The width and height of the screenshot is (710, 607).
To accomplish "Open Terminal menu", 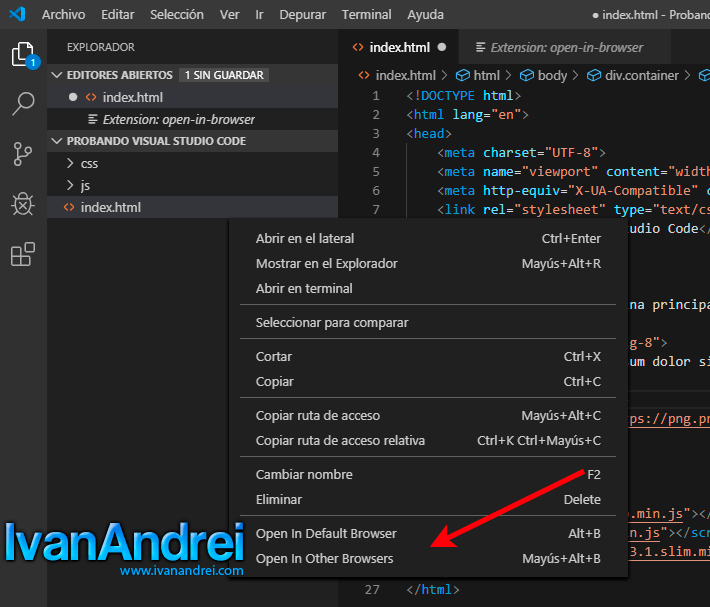I will [366, 14].
